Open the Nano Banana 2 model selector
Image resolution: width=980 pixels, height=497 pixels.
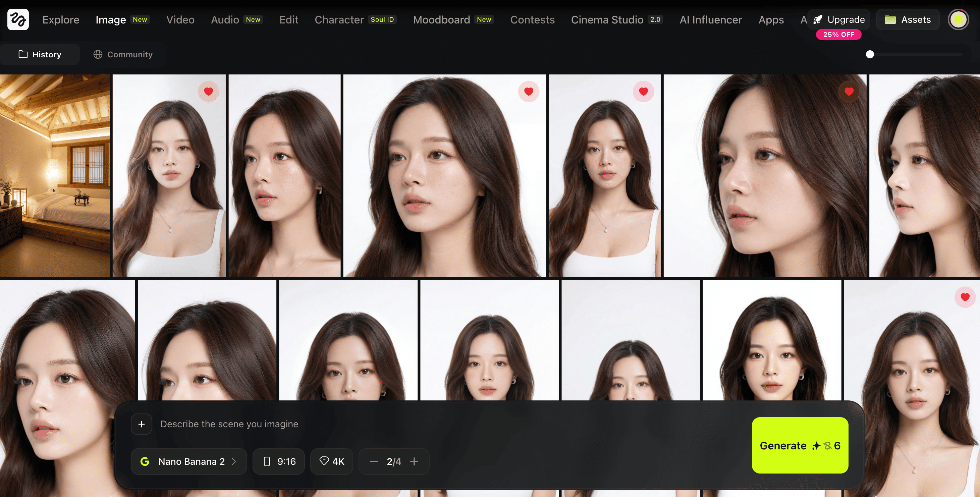pos(189,461)
